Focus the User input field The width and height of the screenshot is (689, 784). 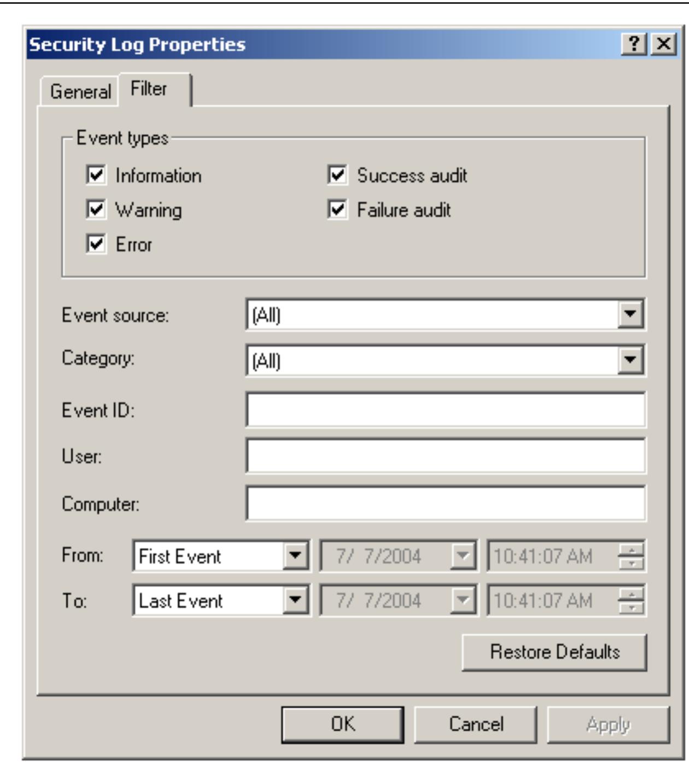click(445, 456)
